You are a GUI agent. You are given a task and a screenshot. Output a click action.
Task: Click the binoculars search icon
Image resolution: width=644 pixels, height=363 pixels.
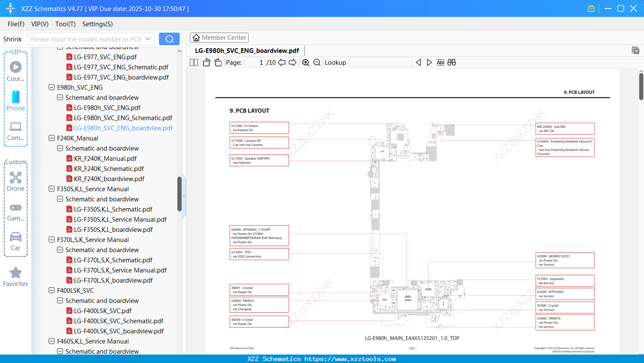click(x=452, y=63)
